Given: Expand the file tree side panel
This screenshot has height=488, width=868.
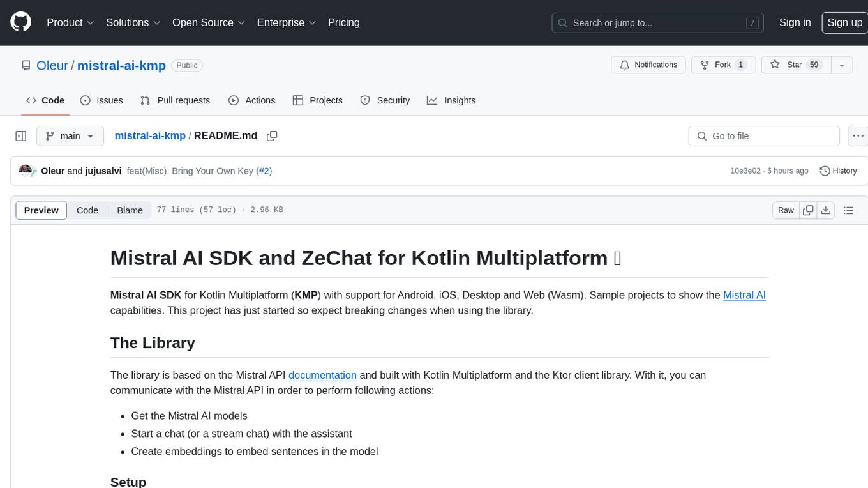Looking at the screenshot, I should click(x=20, y=136).
